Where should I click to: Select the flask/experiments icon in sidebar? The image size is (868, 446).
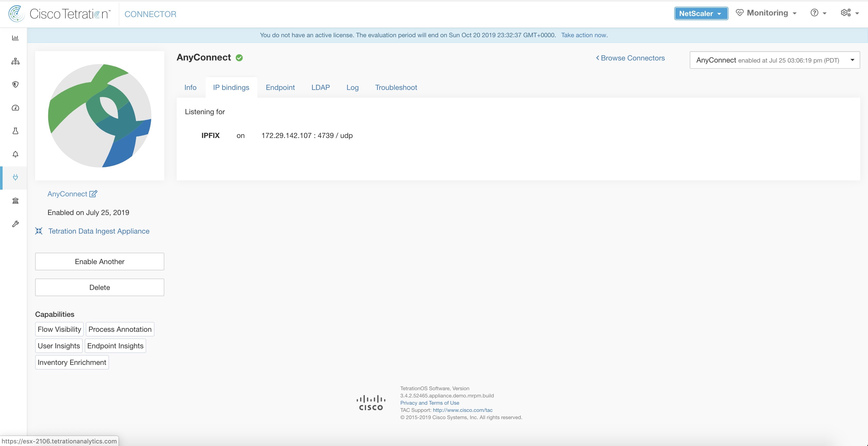[15, 131]
